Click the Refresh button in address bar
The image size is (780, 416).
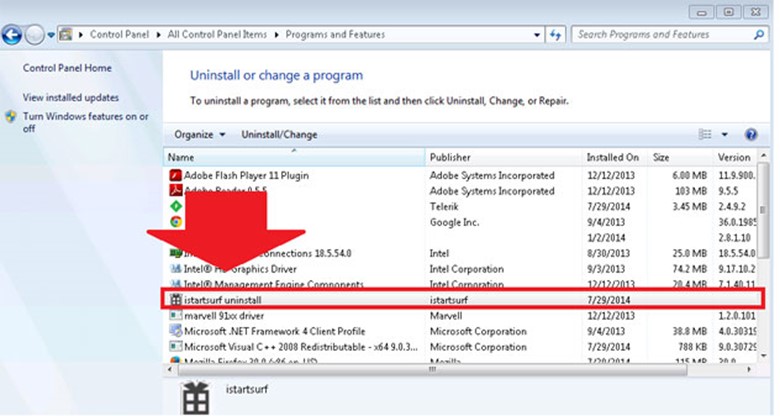555,35
